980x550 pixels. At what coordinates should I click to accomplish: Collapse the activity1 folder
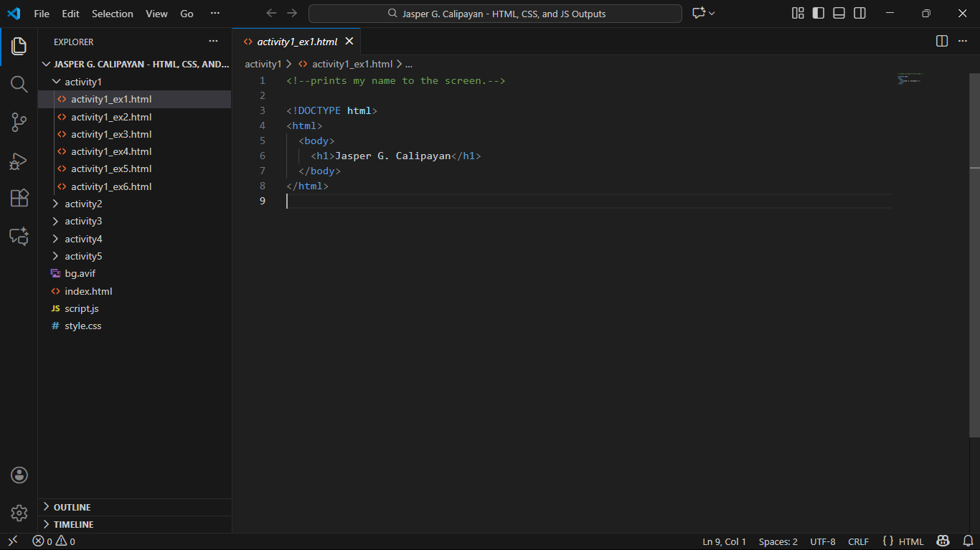point(83,82)
